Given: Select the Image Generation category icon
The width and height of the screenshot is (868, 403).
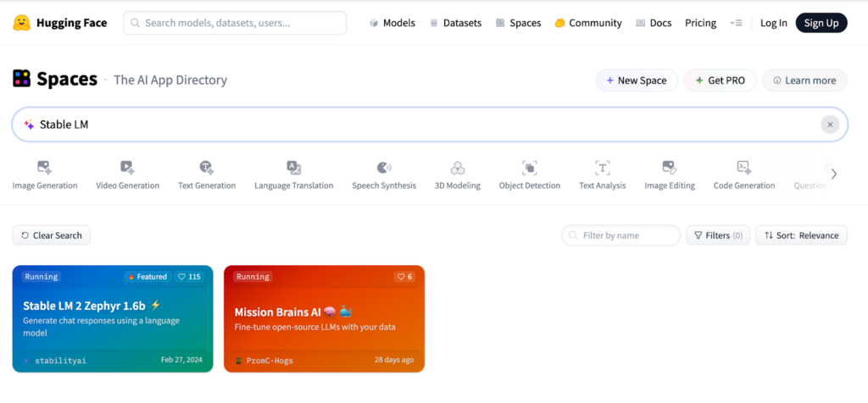Looking at the screenshot, I should (44, 168).
